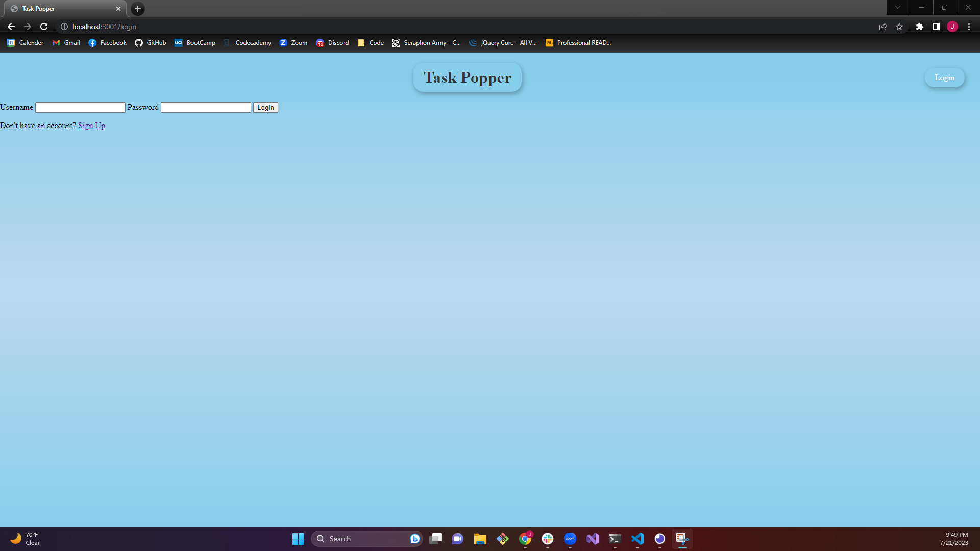Open the Snipping Tool taskbar icon
980x551 pixels.
coord(682,539)
